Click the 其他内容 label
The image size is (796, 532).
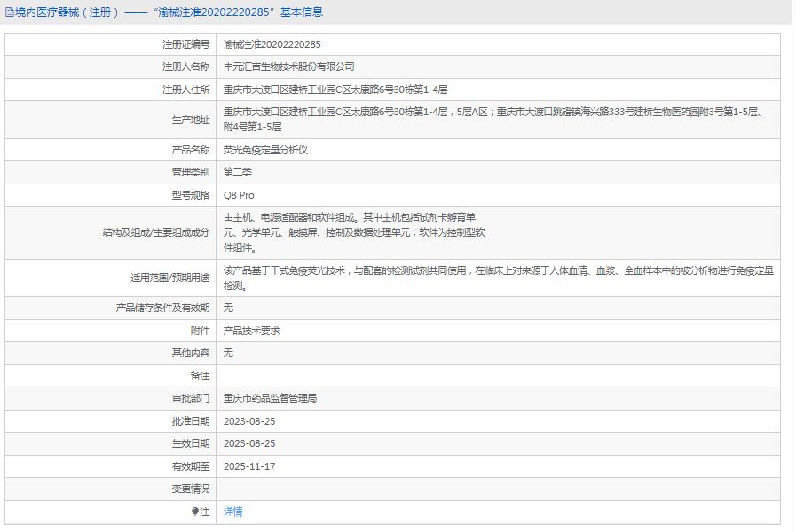click(191, 353)
